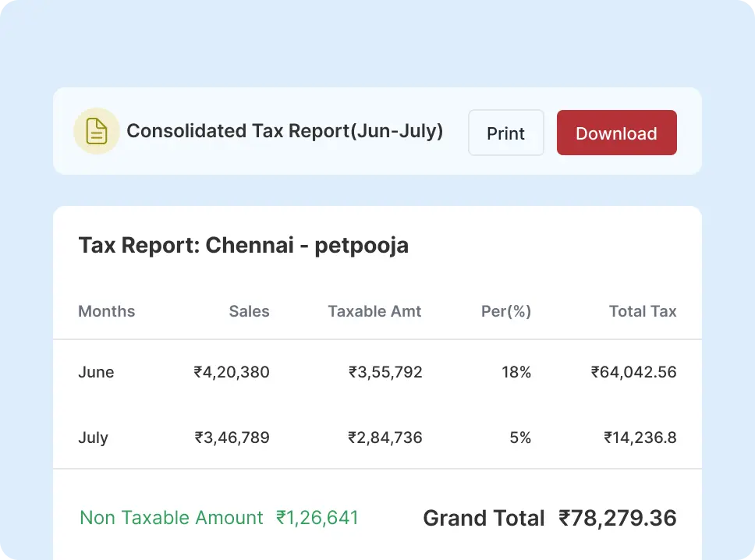Click the Total Tax column header
The width and height of the screenshot is (755, 560).
coord(643,311)
